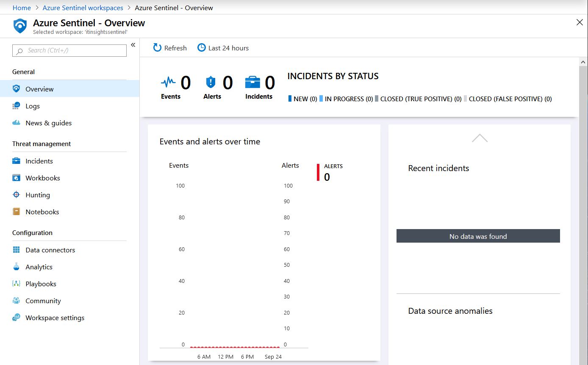Screen dimensions: 588x365
Task: Click the Events and alerts over time title
Action: pyautogui.click(x=210, y=141)
